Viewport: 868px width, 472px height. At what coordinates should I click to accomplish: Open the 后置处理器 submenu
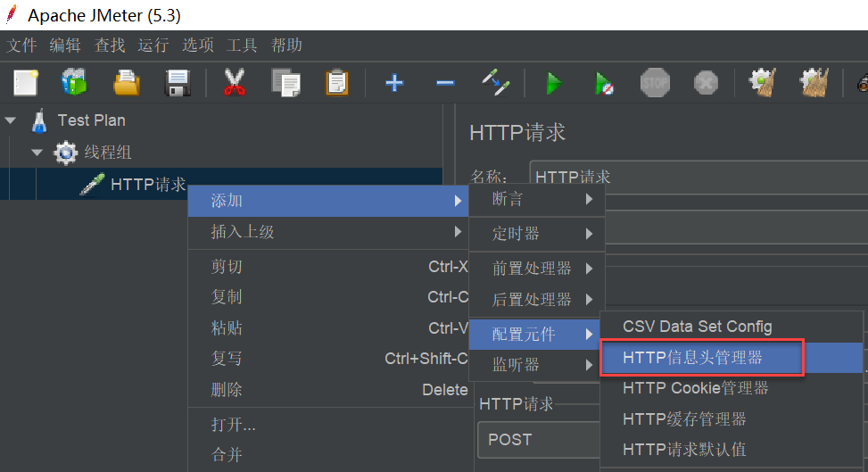536,299
